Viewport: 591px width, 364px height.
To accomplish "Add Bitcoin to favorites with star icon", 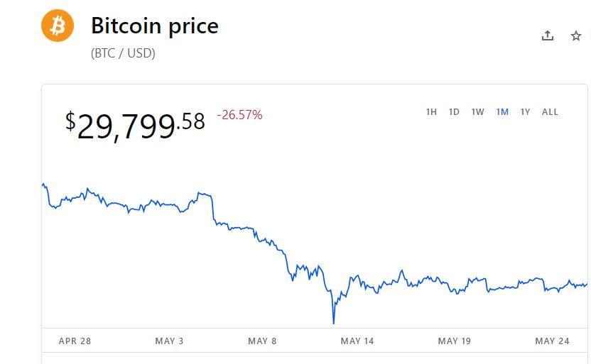I will pos(576,35).
